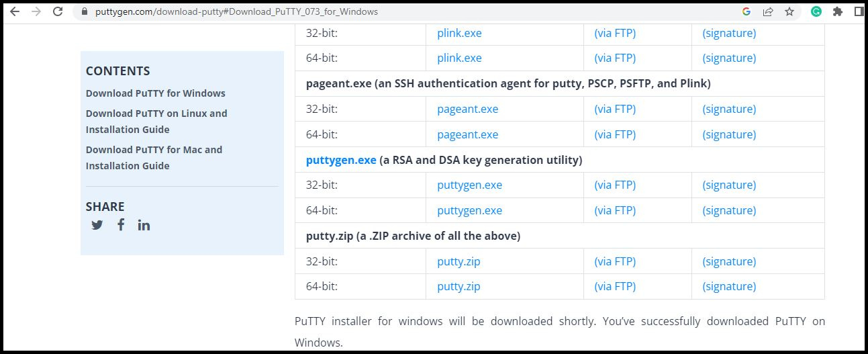Image resolution: width=868 pixels, height=354 pixels.
Task: Reload the page with refresh icon
Action: pos(58,11)
